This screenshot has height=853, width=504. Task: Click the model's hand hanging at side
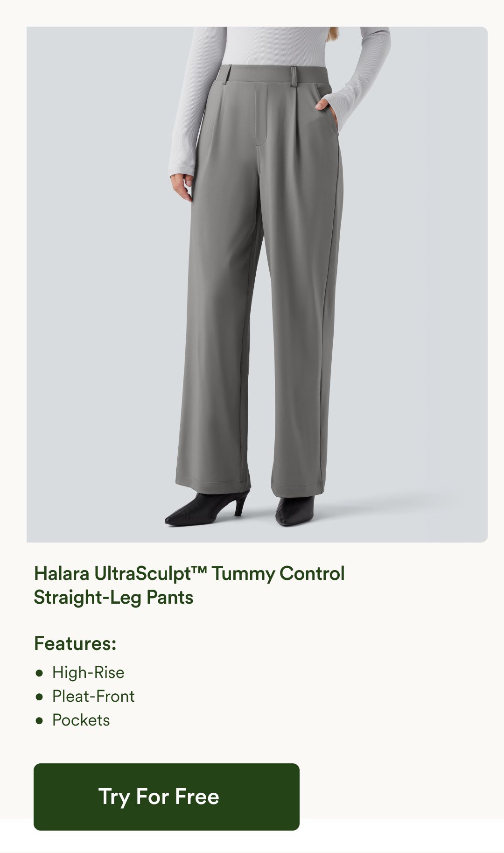pyautogui.click(x=182, y=186)
